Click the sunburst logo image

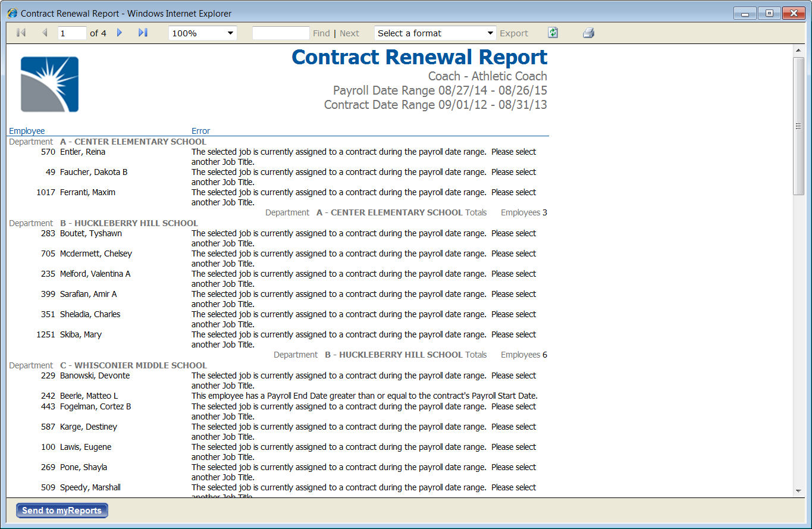click(x=49, y=84)
